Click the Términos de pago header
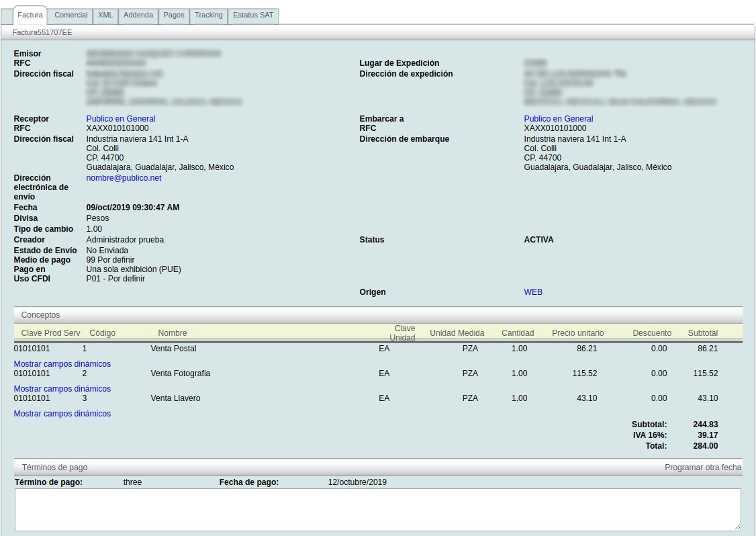The width and height of the screenshot is (756, 536). point(54,467)
